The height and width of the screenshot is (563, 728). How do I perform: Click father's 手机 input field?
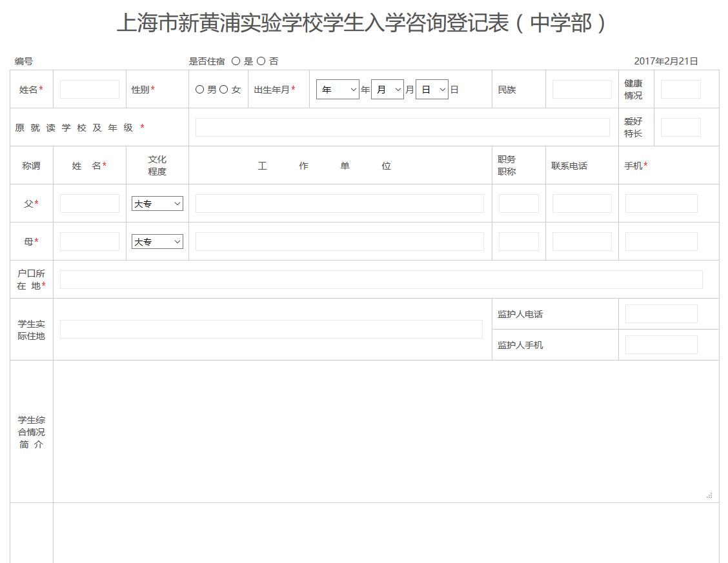coord(661,204)
